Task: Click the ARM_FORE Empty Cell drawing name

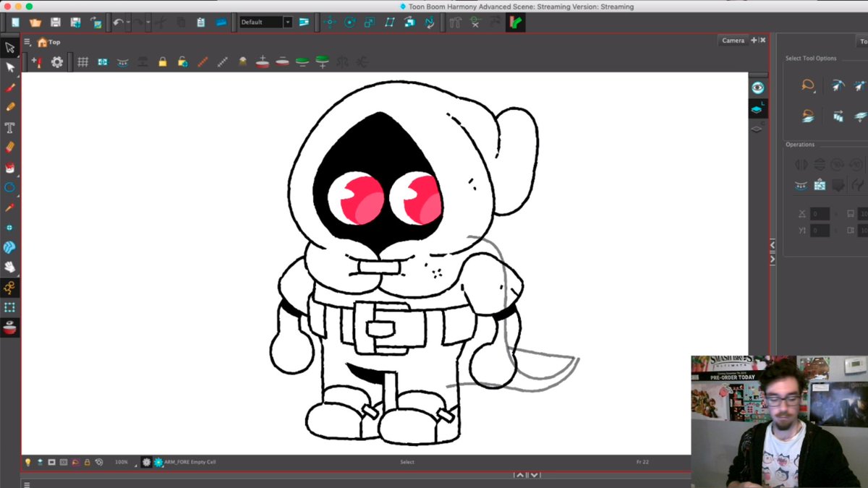Action: point(190,462)
